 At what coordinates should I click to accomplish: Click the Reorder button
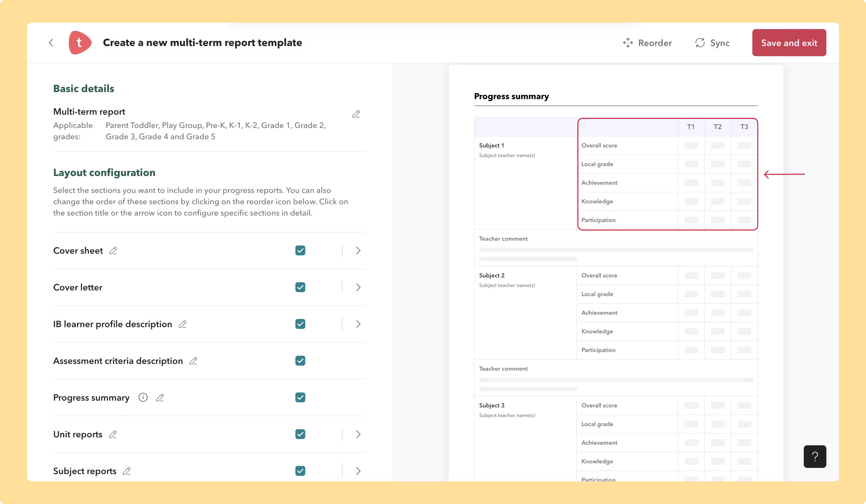click(x=647, y=43)
